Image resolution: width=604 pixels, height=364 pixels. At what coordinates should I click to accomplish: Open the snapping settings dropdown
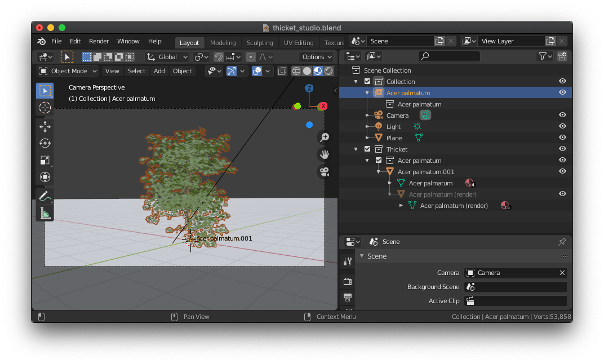click(233, 57)
